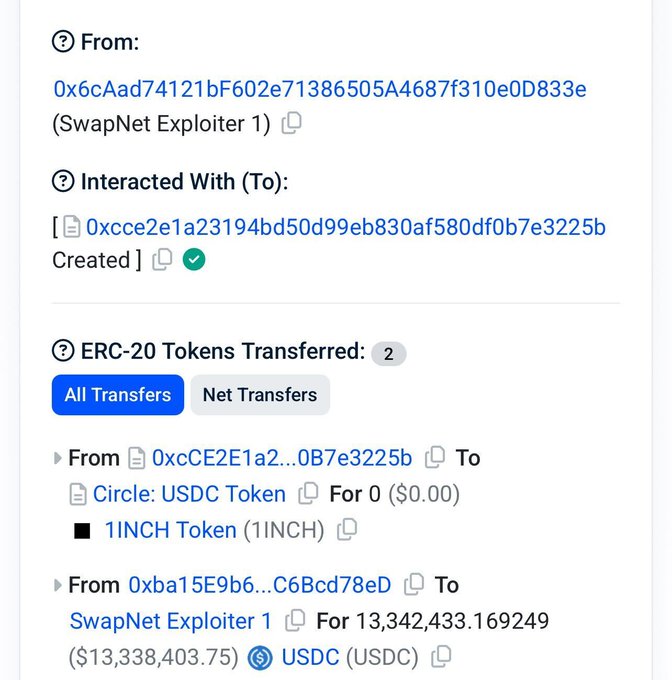Open the 0xcce2e1a23194bd50... contract link
Screen dimensions: 672x680
pos(346,227)
